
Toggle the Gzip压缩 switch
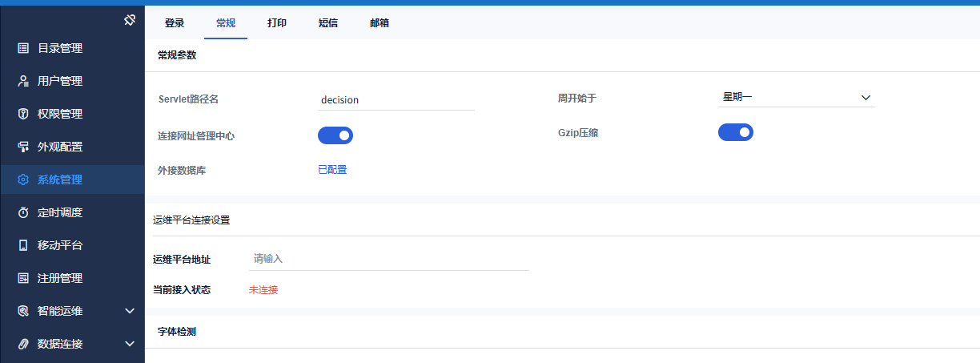pyautogui.click(x=736, y=132)
